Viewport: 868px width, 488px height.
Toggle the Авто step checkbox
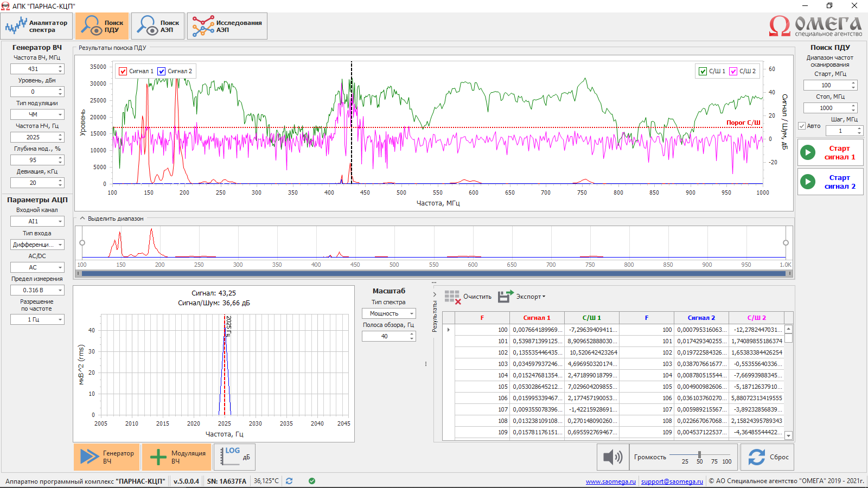[802, 126]
